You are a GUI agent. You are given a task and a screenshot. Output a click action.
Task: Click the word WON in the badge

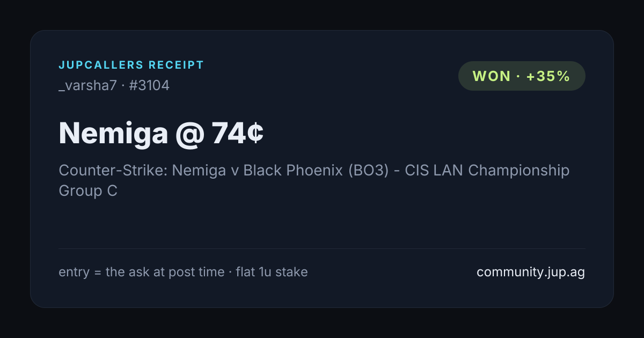492,76
